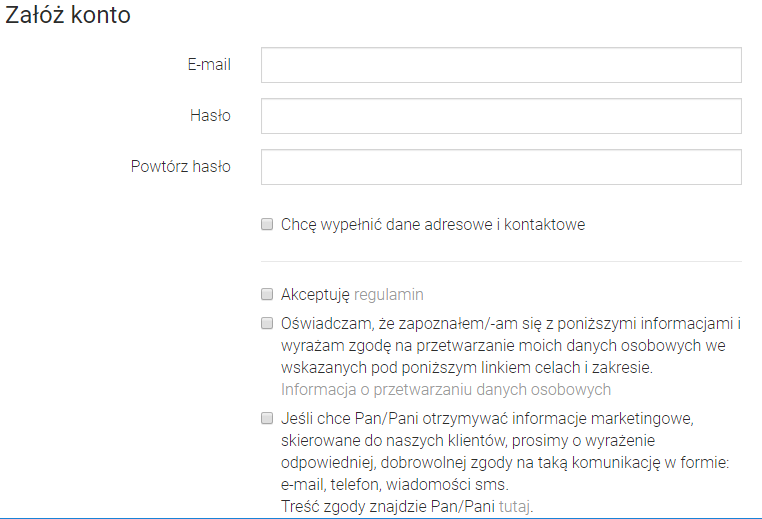
Task: Click the Powtórz hasło field label
Action: (181, 167)
